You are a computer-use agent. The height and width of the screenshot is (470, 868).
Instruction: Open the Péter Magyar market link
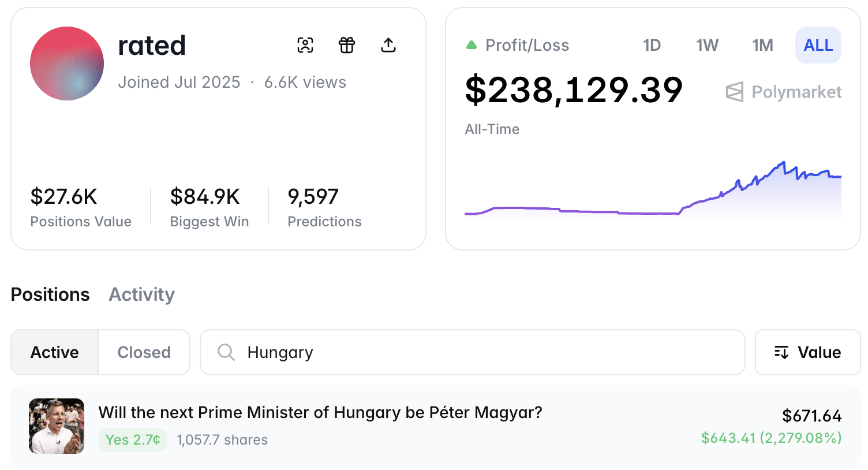pyautogui.click(x=320, y=412)
